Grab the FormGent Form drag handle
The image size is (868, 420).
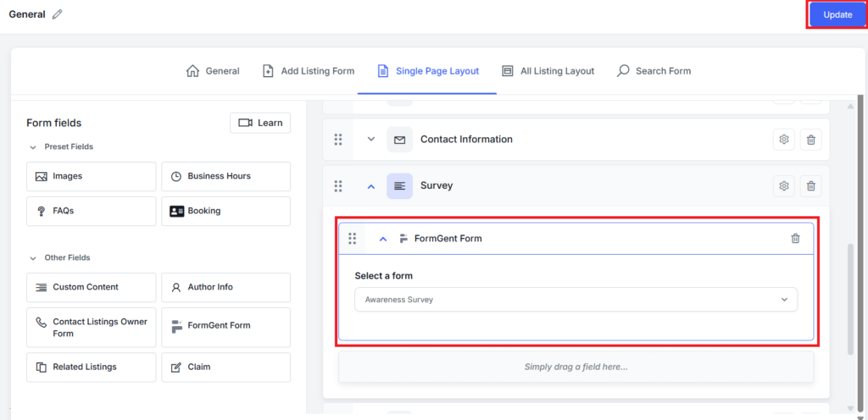353,239
